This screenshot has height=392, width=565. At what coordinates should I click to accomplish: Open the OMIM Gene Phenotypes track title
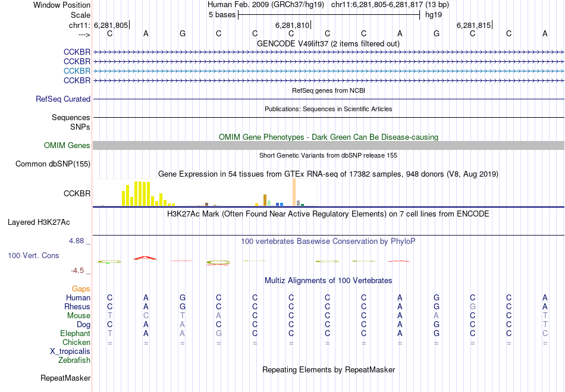click(x=328, y=137)
